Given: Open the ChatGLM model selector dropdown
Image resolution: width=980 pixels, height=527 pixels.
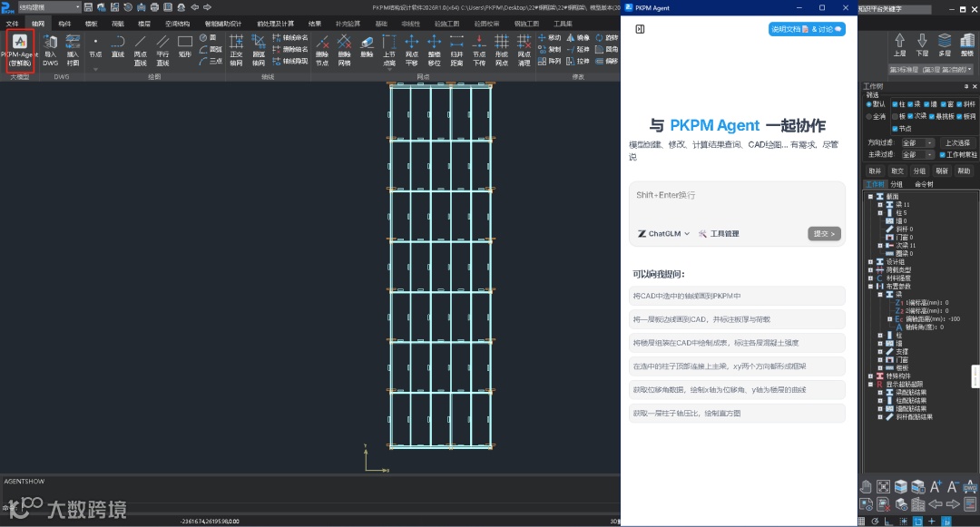Looking at the screenshot, I should pos(663,233).
